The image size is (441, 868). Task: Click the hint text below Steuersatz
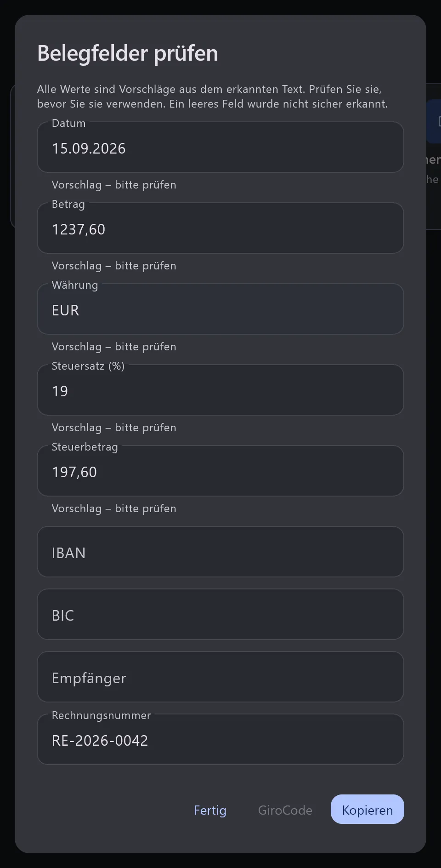(114, 428)
